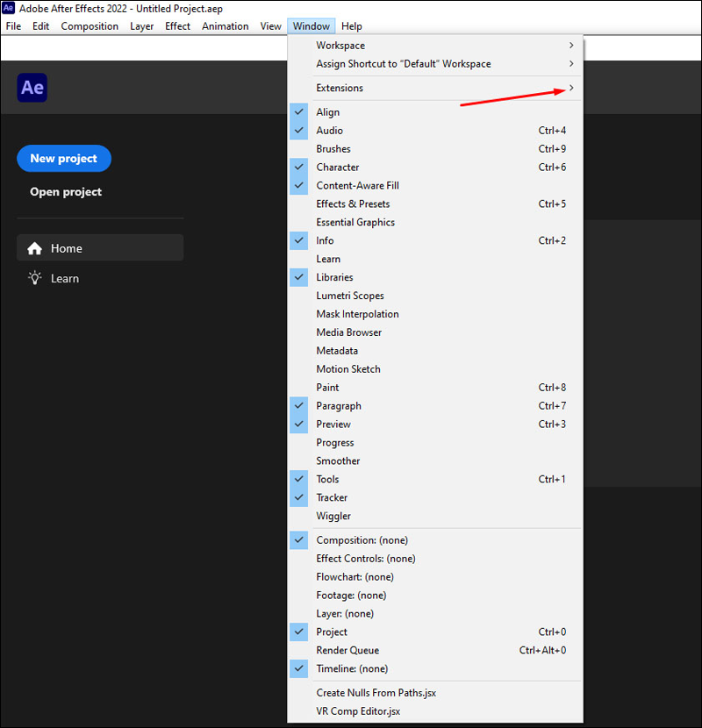Select Flowchart: (none) entry
Viewport: 702px width, 728px height.
(435, 576)
